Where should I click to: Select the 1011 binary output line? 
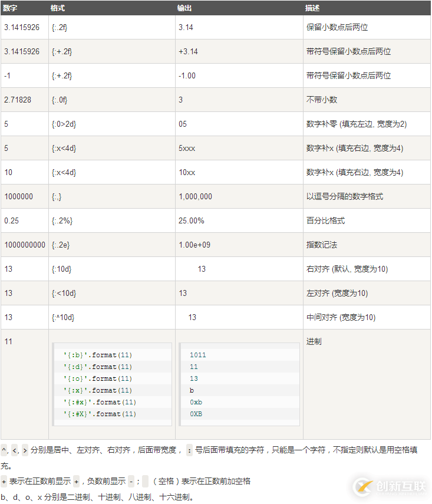pyautogui.click(x=197, y=355)
